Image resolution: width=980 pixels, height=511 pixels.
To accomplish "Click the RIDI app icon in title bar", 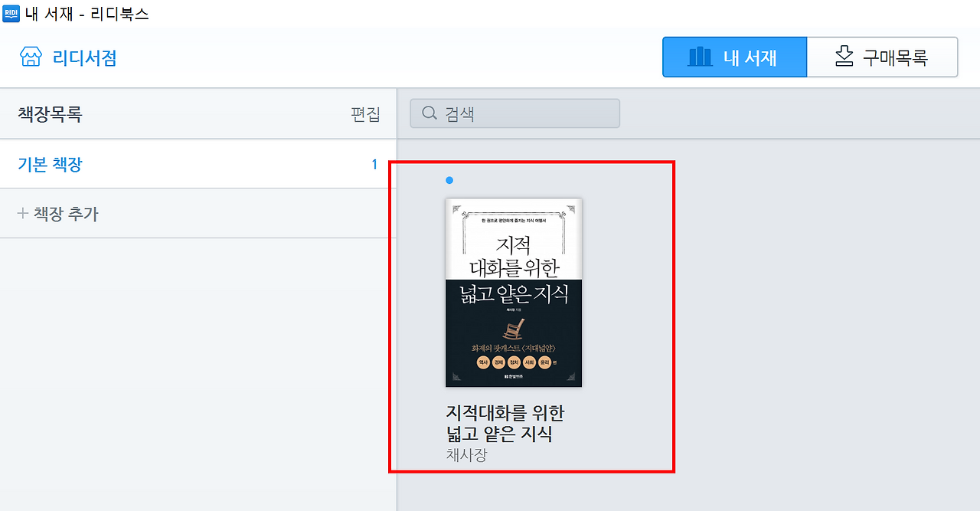I will (x=11, y=13).
